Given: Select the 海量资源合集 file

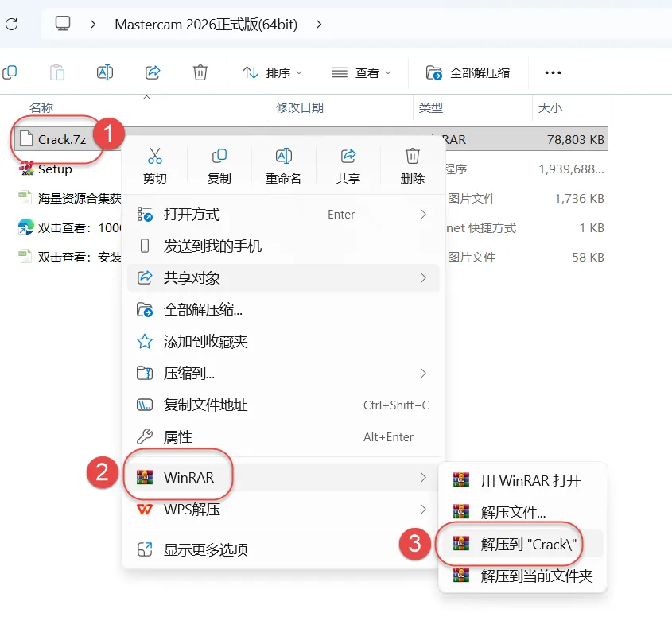Looking at the screenshot, I should (70, 198).
